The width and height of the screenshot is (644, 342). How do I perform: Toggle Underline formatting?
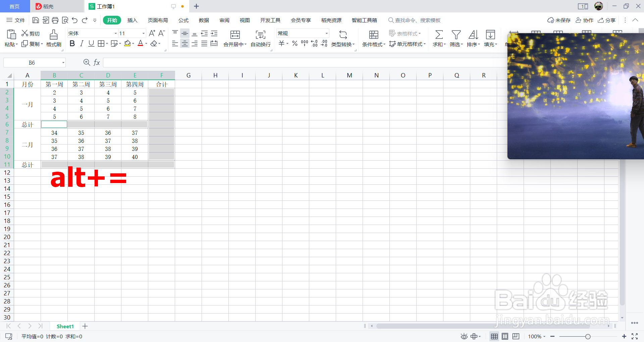pos(91,44)
